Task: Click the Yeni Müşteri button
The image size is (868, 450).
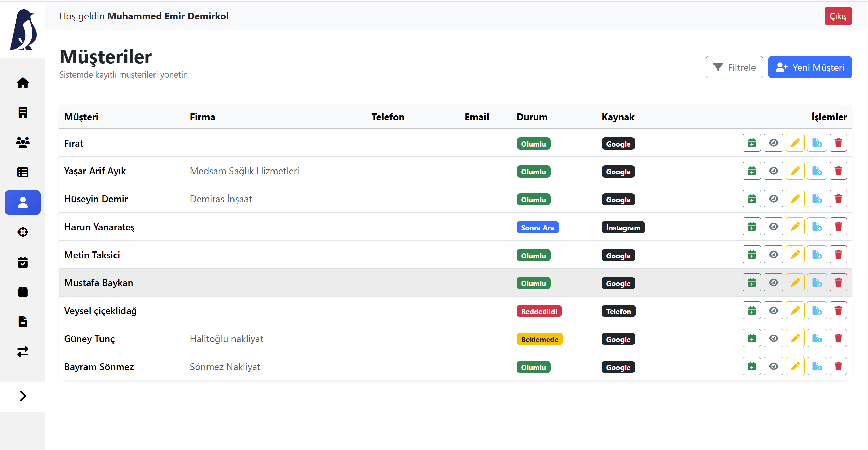Action: click(x=810, y=67)
